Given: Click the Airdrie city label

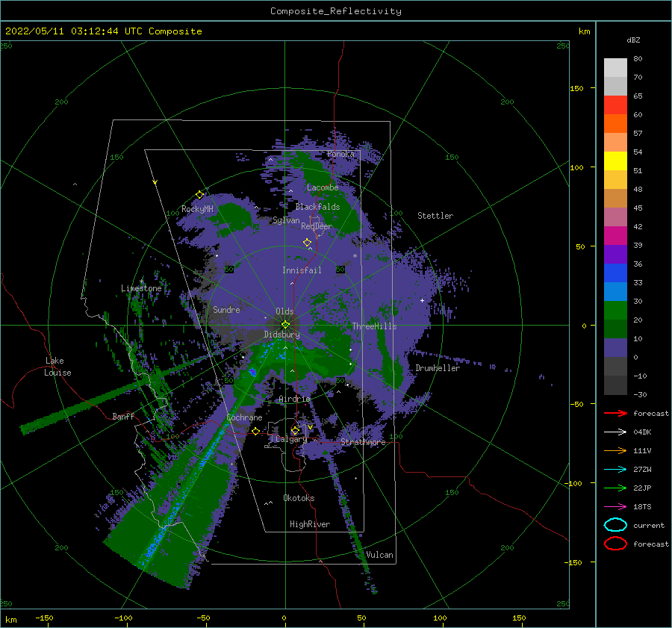Looking at the screenshot, I should tap(294, 399).
